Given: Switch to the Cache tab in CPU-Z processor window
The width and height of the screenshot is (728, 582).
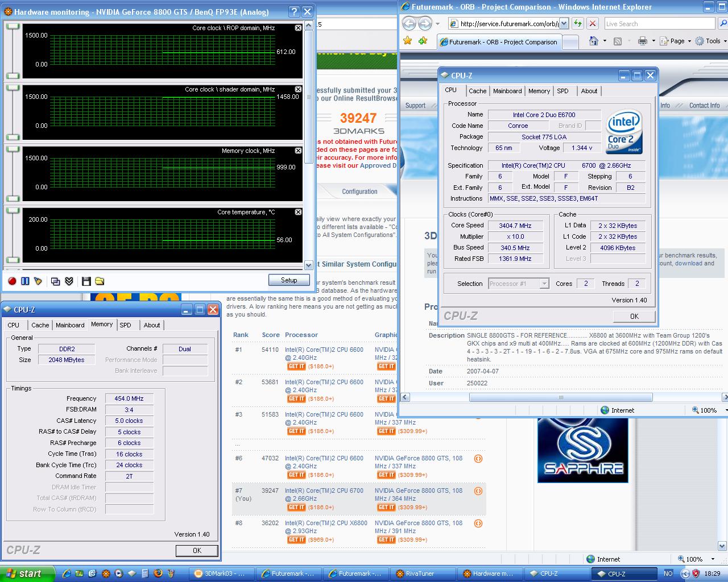Looking at the screenshot, I should point(477,91).
